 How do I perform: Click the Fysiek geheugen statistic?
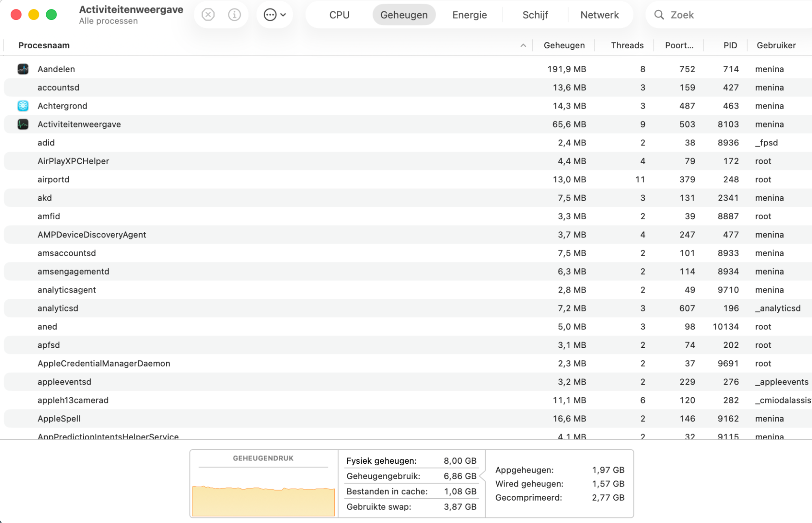click(x=411, y=461)
